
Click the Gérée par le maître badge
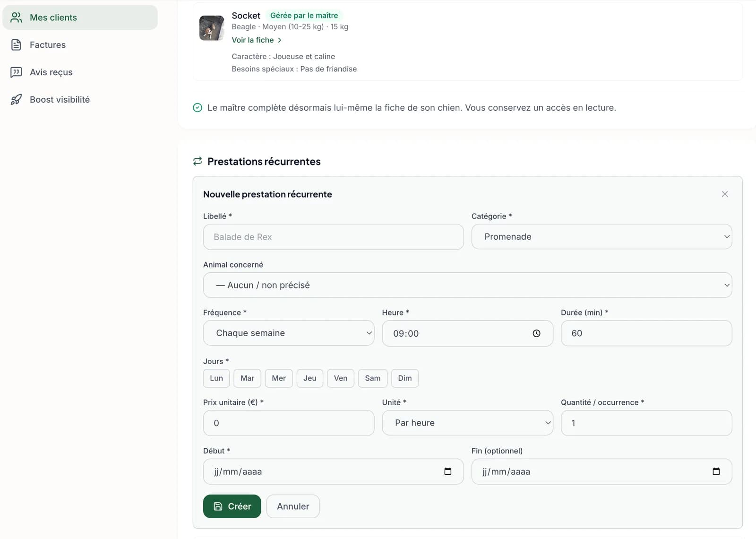(x=304, y=16)
